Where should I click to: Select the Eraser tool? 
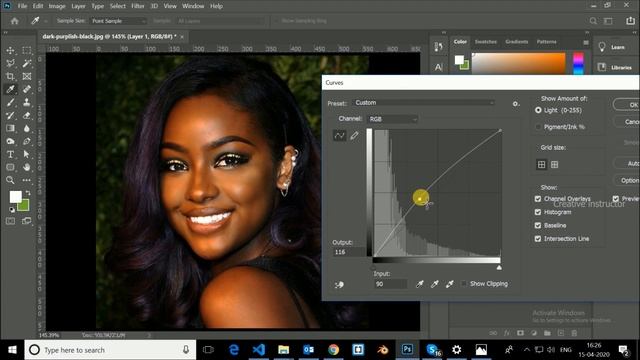pyautogui.click(x=27, y=116)
